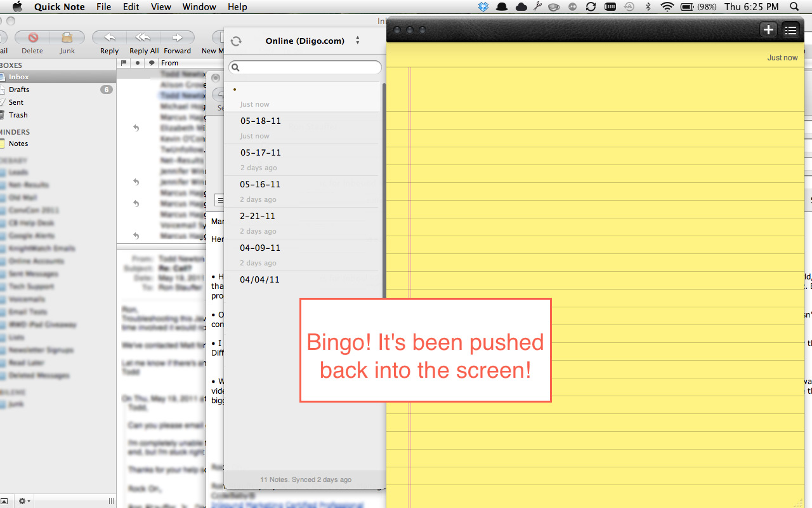
Task: Open the Window menu in menu bar
Action: point(199,7)
